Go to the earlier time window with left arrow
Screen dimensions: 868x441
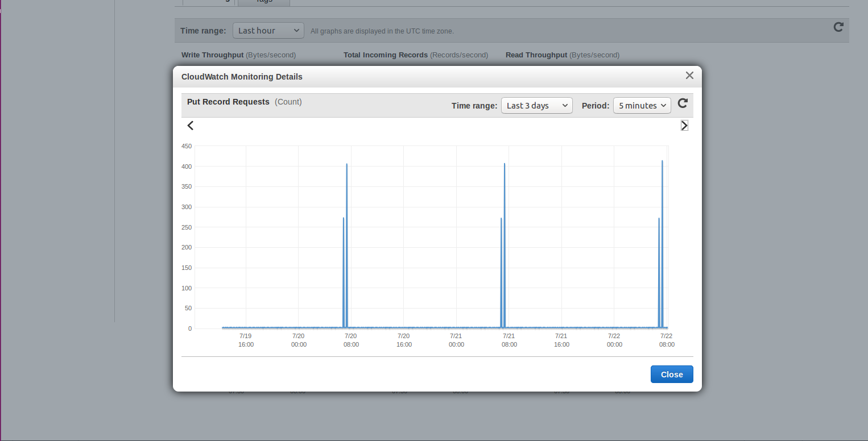tap(191, 126)
